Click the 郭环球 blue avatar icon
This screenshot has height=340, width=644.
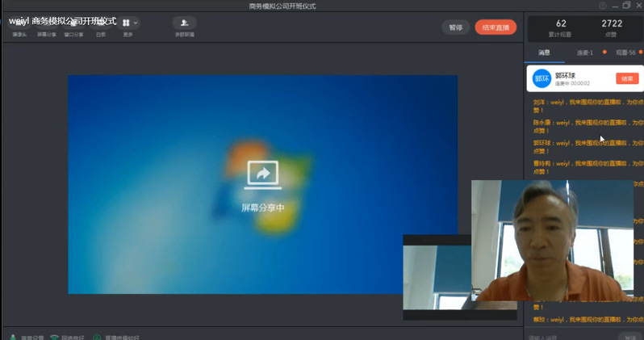542,78
